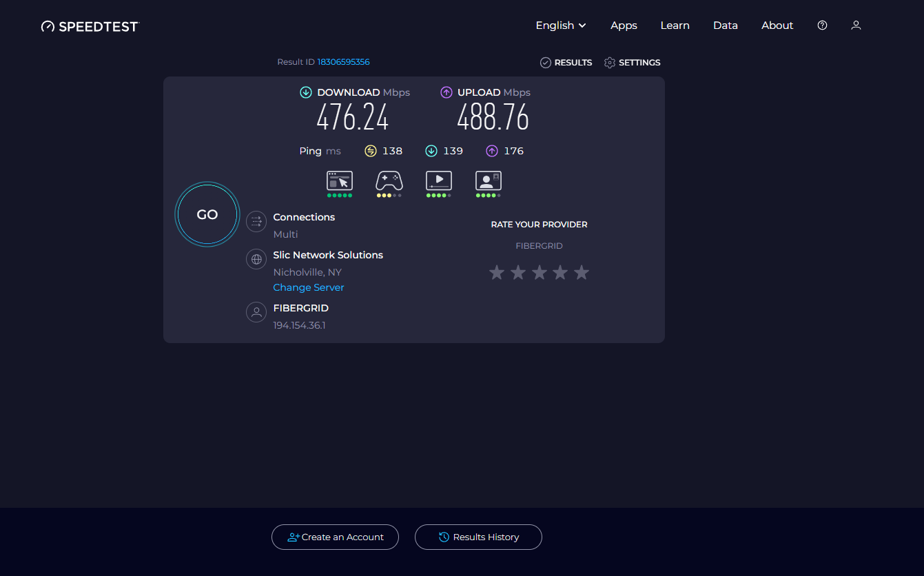
Task: Select the video chat performance icon
Action: [x=488, y=181]
